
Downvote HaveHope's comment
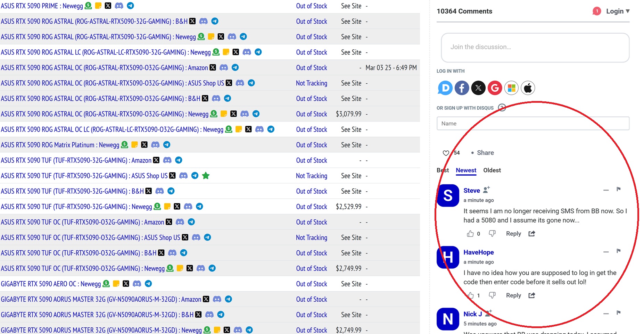coord(492,295)
